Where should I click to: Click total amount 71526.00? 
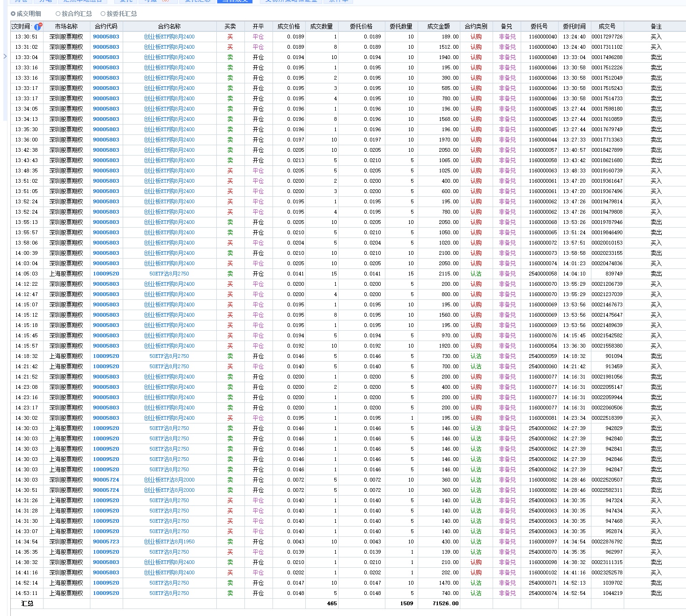tap(446, 603)
